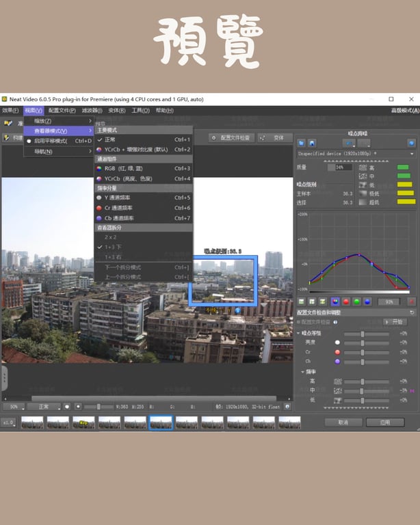Adjust the Cr noise level slider
Image resolution: width=420 pixels, height=525 pixels.
click(x=367, y=352)
